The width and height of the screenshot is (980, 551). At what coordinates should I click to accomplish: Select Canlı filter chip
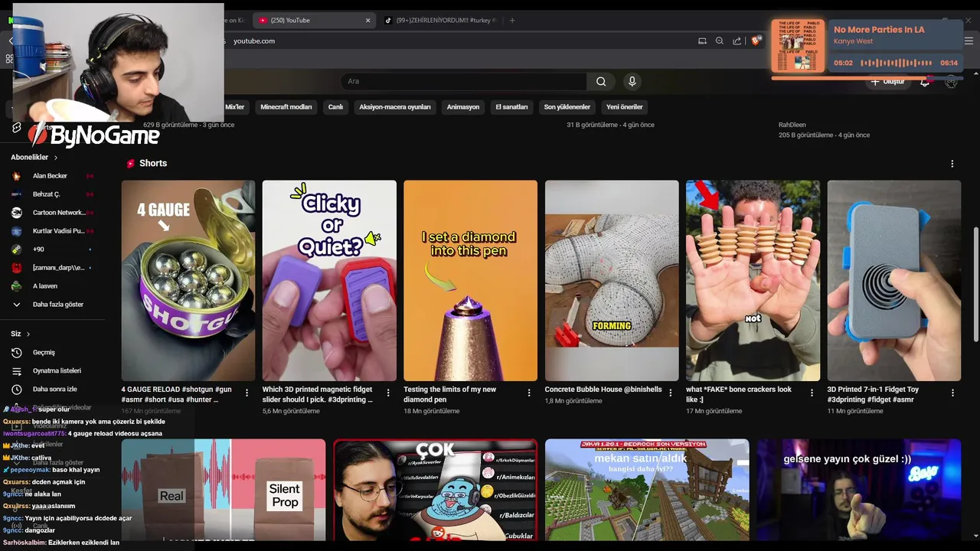pos(335,107)
